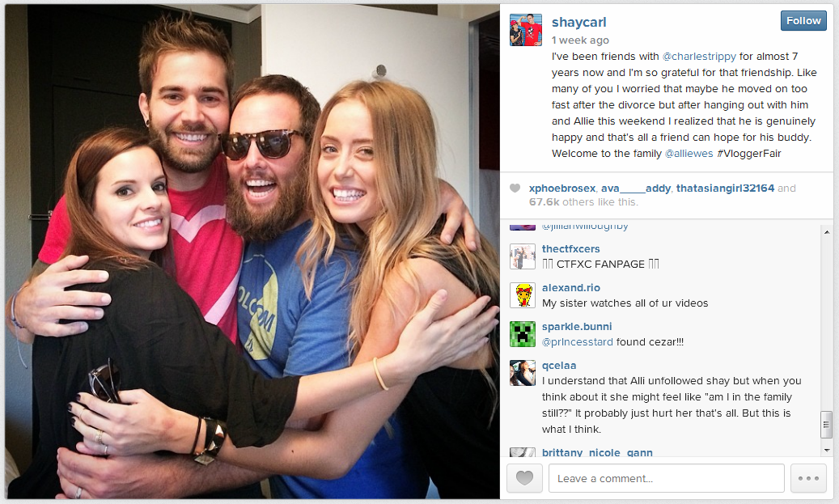The width and height of the screenshot is (839, 504).
Task: Open the three-dots more options button
Action: [x=808, y=478]
